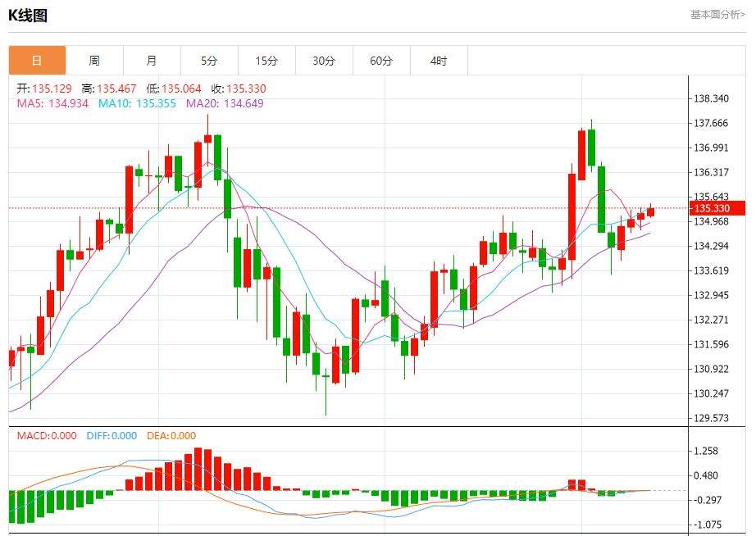
Task: Select the 日 daily chart tab
Action: coord(37,61)
